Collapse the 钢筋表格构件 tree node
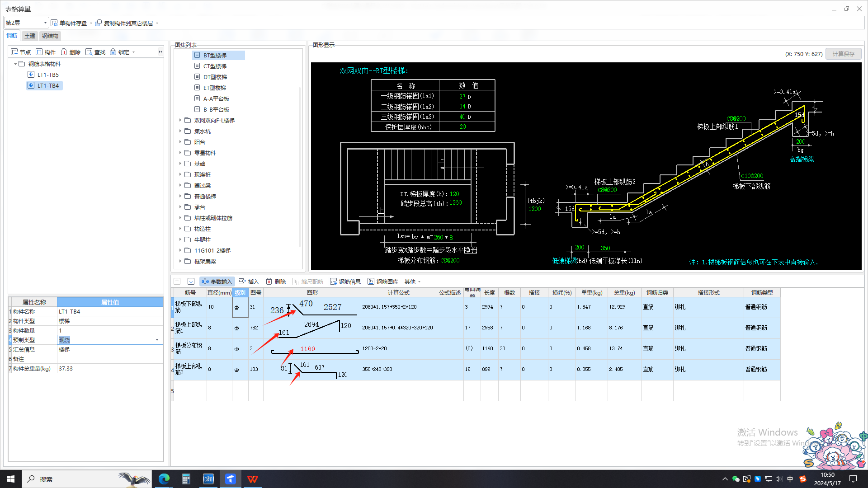This screenshot has height=488, width=868. point(15,64)
